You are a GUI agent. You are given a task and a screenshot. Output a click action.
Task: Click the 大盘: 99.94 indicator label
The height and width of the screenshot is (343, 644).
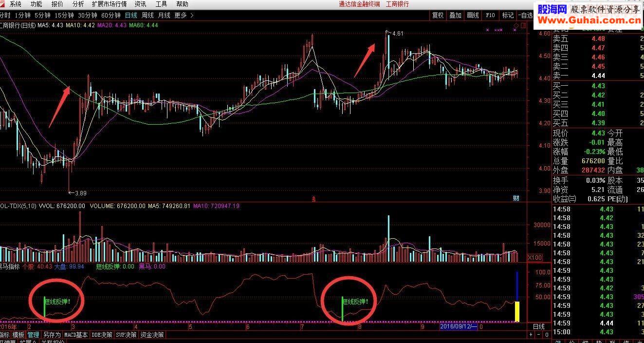[69, 267]
